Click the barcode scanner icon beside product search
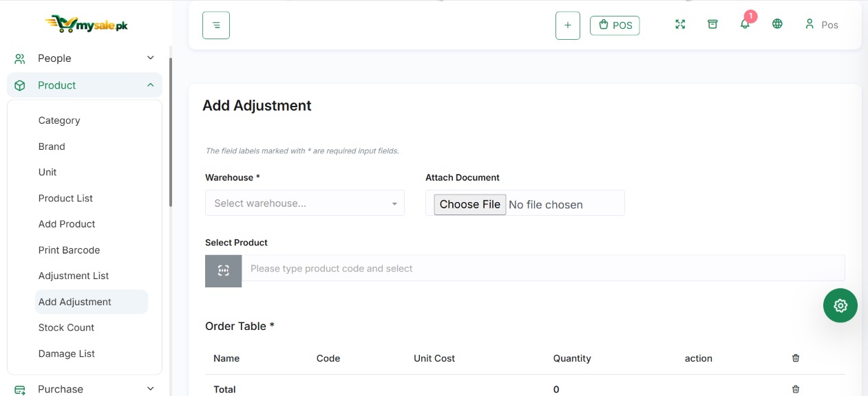 point(223,271)
